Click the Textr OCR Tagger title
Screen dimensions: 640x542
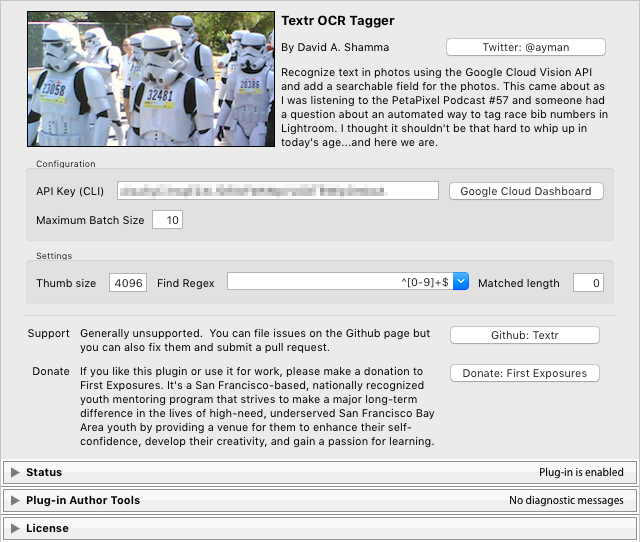(x=338, y=21)
